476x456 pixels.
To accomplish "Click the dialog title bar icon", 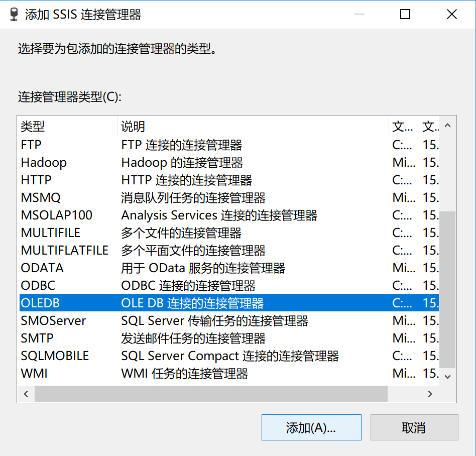I will [13, 14].
